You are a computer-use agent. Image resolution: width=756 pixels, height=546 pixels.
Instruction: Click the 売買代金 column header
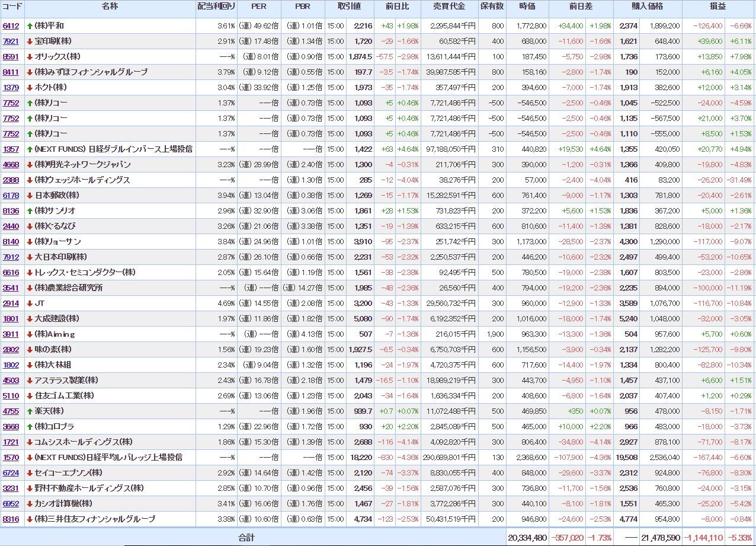450,7
